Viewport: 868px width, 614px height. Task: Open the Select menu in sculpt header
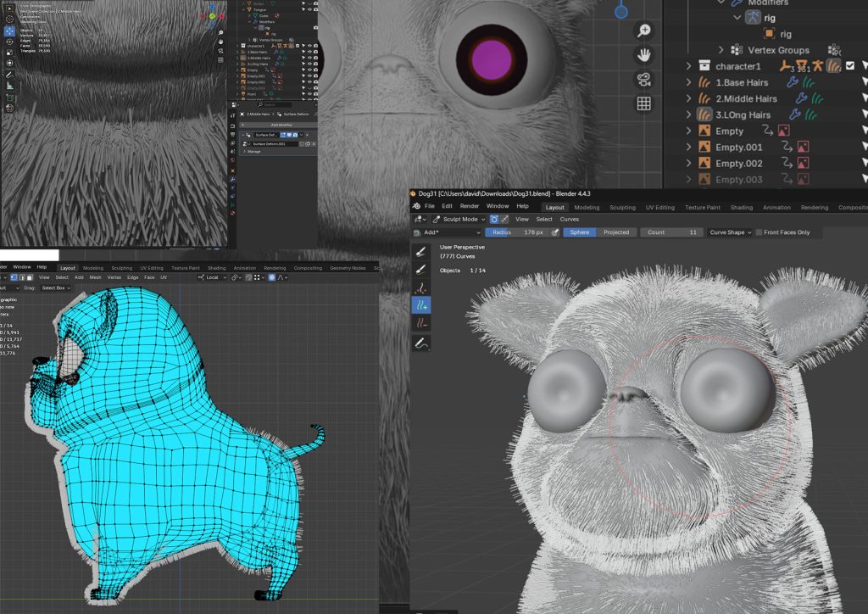coord(544,220)
